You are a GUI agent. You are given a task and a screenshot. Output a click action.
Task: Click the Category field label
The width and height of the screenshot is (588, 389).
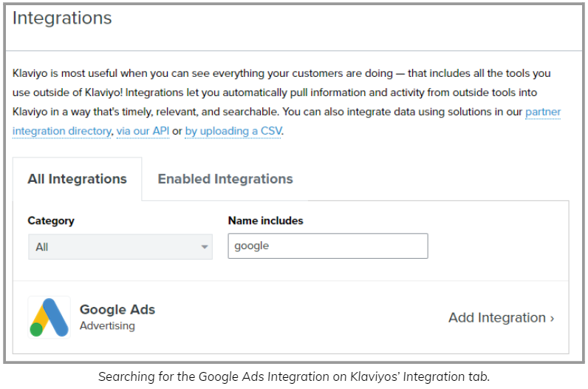[51, 221]
